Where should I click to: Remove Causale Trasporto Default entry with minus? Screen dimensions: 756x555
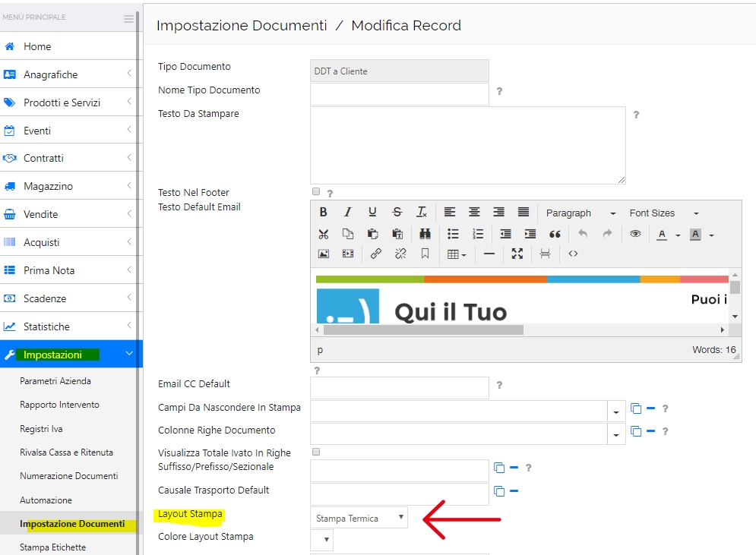pyautogui.click(x=514, y=491)
